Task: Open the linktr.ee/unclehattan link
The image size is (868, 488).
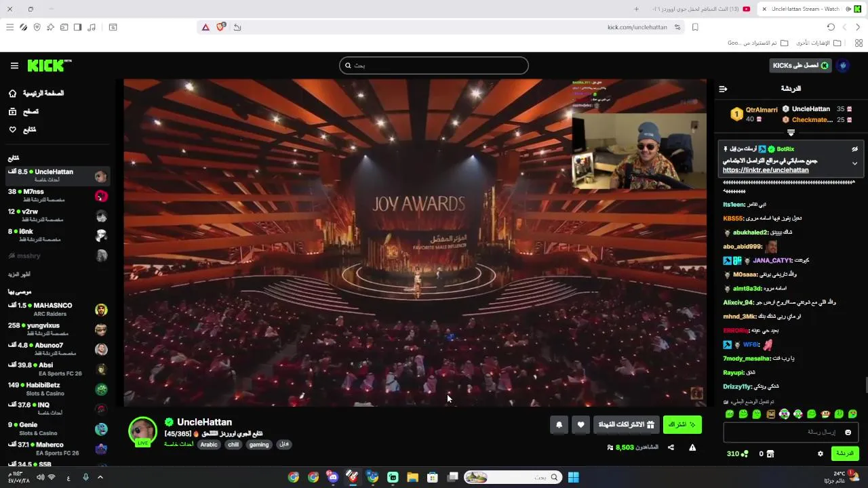Action: click(766, 170)
